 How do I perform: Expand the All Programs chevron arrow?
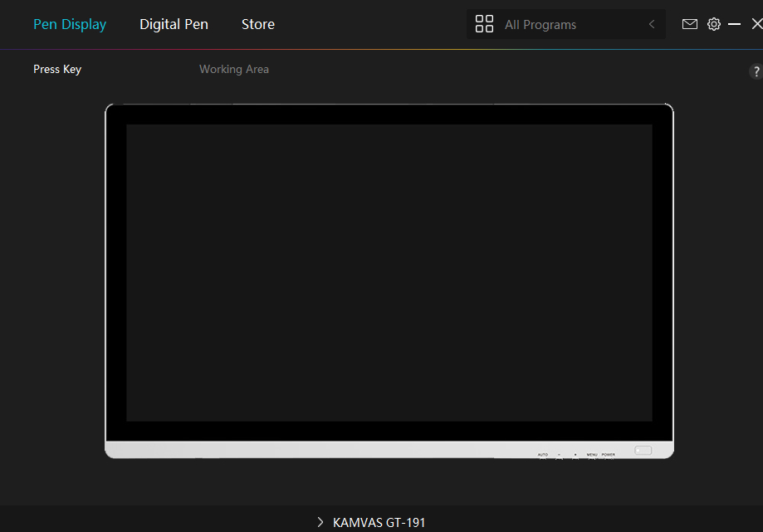tap(652, 25)
